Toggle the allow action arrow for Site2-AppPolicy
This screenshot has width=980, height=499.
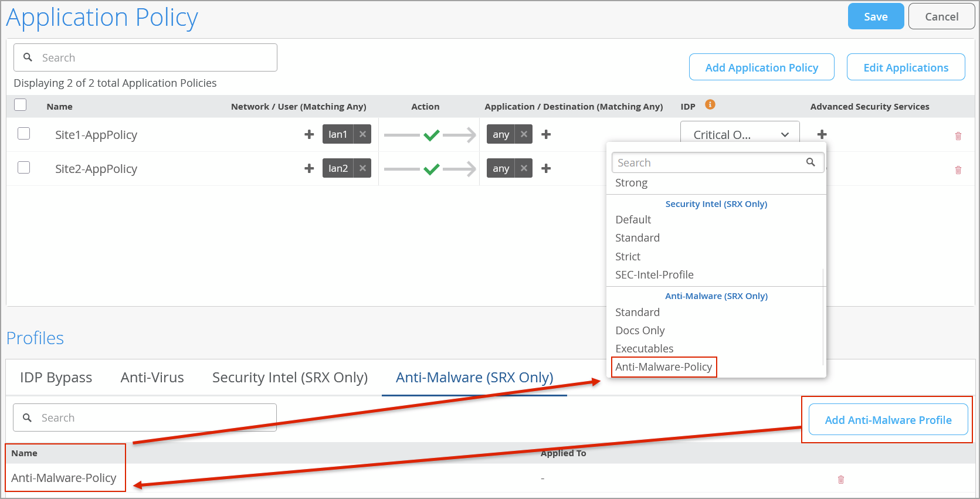(x=430, y=169)
